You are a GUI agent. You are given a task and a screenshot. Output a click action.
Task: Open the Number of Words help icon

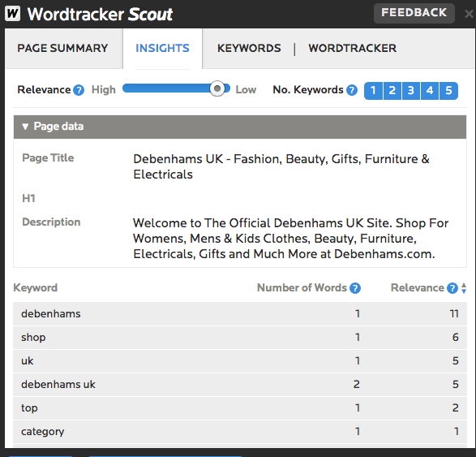pos(355,288)
